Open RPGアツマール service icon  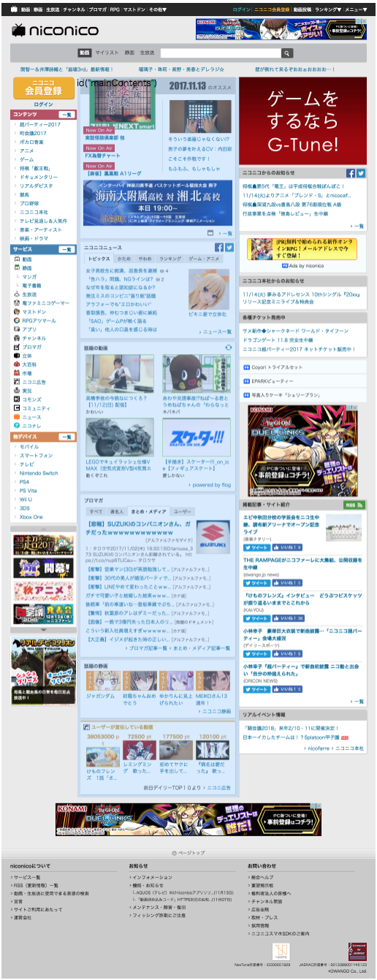(x=15, y=321)
